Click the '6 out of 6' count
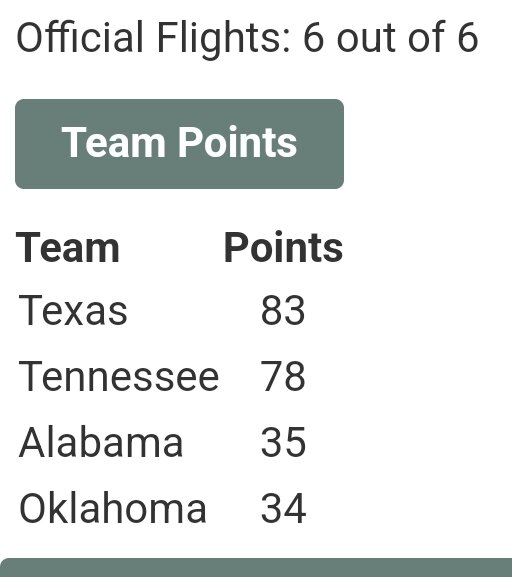 coord(391,38)
